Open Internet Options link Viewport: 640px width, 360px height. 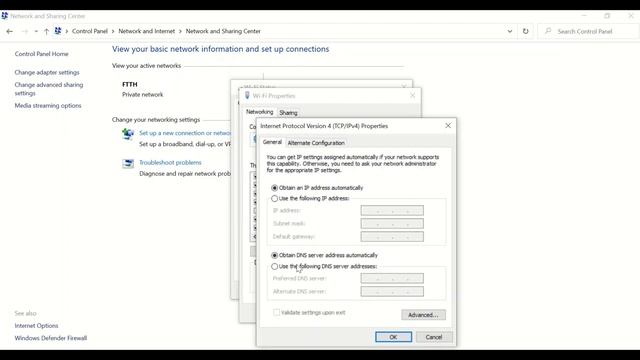coord(36,326)
